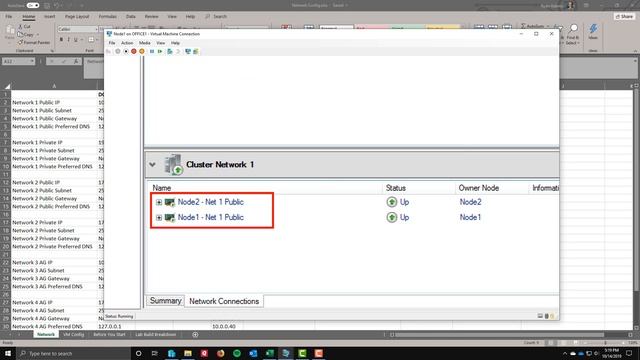640x360 pixels.
Task: Click AutoSum in Excel's ribbon
Action: [533, 26]
